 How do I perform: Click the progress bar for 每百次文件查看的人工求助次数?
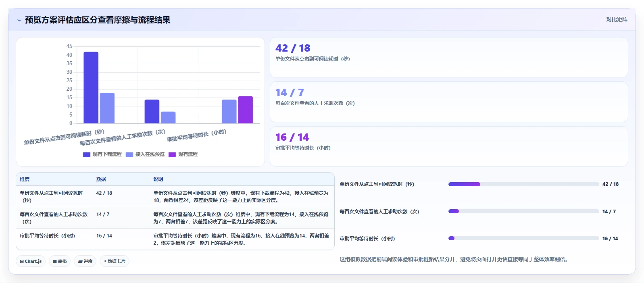tap(523, 211)
